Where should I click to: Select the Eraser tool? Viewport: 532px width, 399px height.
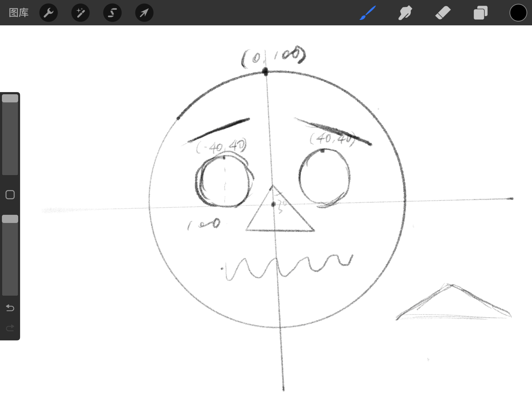pos(443,12)
